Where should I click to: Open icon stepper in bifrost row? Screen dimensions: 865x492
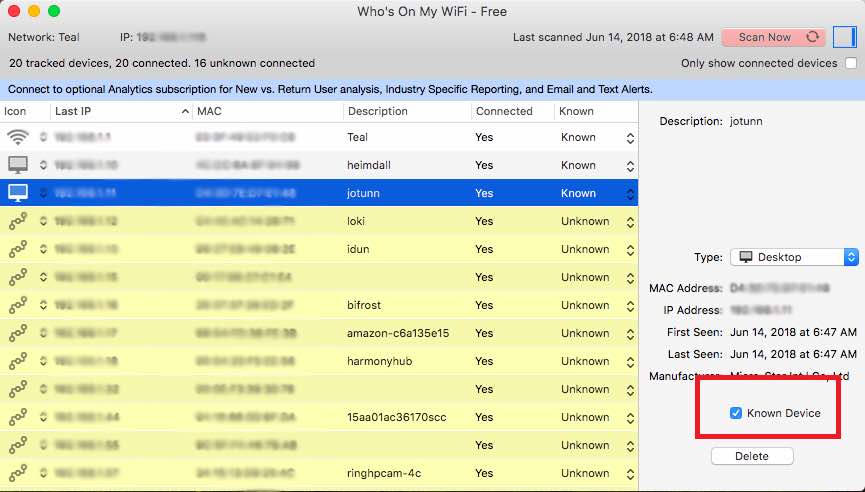coord(43,305)
